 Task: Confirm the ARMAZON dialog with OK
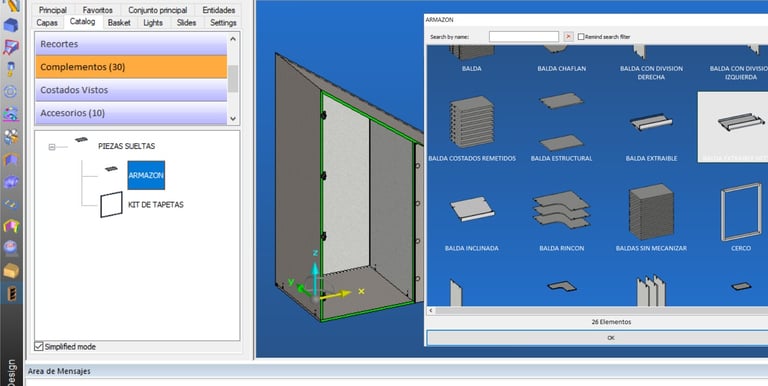coord(597,338)
